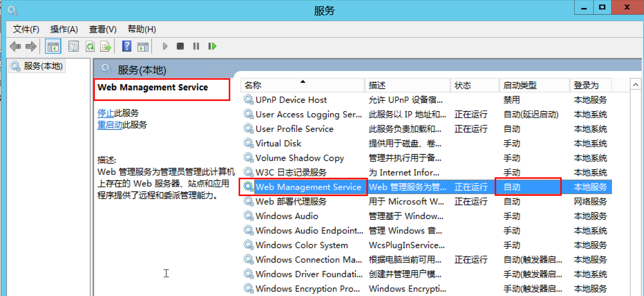The image size is (644, 296).
Task: Toggle the show/hide console tree icon
Action: [x=53, y=46]
